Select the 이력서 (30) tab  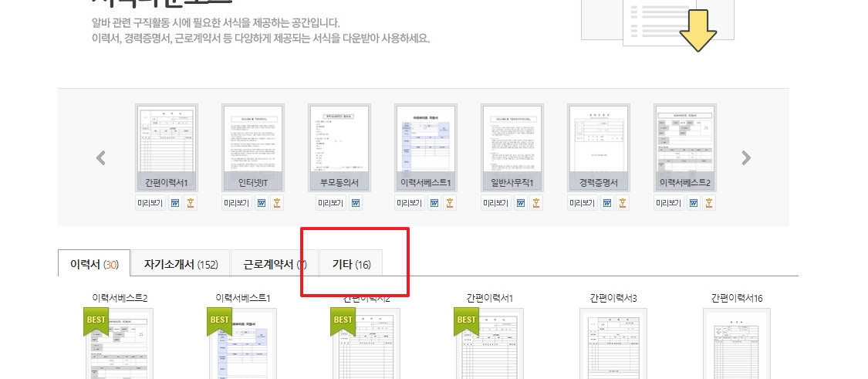click(94, 264)
